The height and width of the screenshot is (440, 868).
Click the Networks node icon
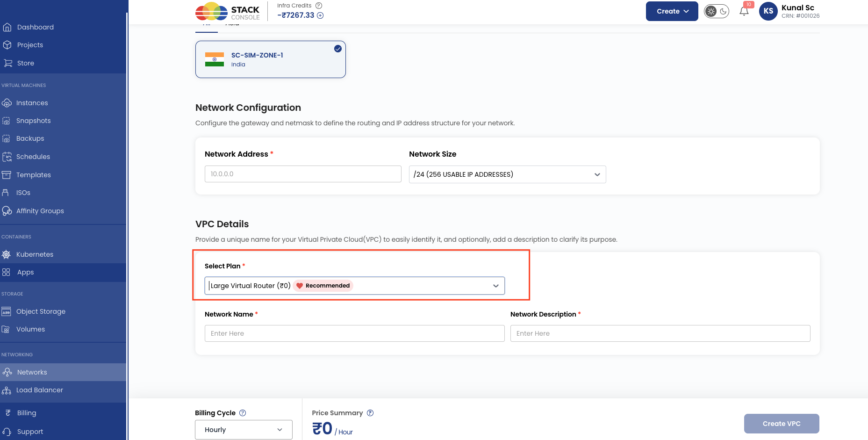tap(7, 372)
